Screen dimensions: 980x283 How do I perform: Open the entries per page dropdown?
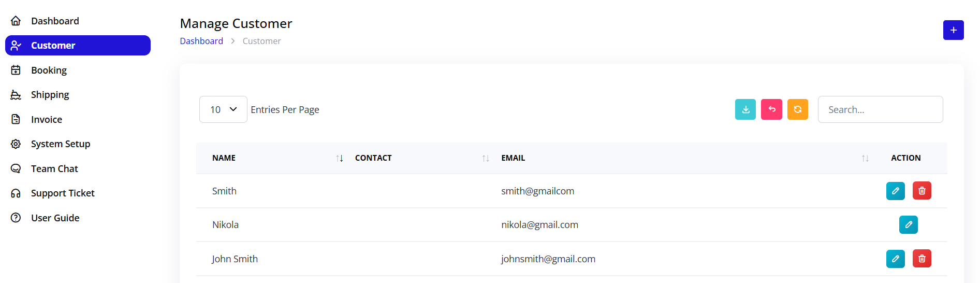point(223,109)
